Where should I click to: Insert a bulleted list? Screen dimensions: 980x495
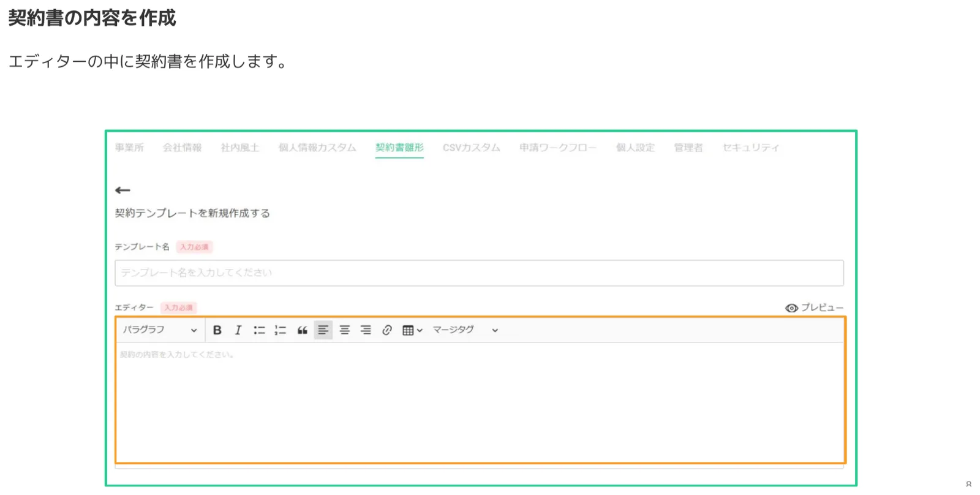(x=259, y=330)
